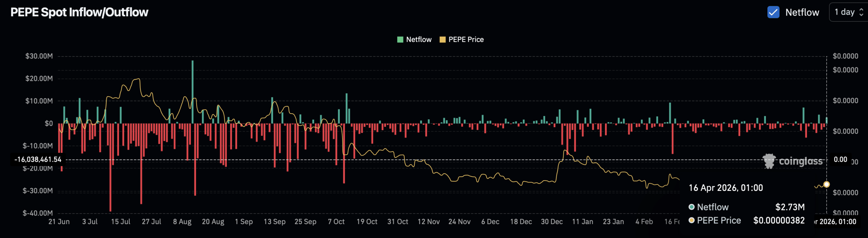Click the yellow price marker dot at line end

click(826, 184)
